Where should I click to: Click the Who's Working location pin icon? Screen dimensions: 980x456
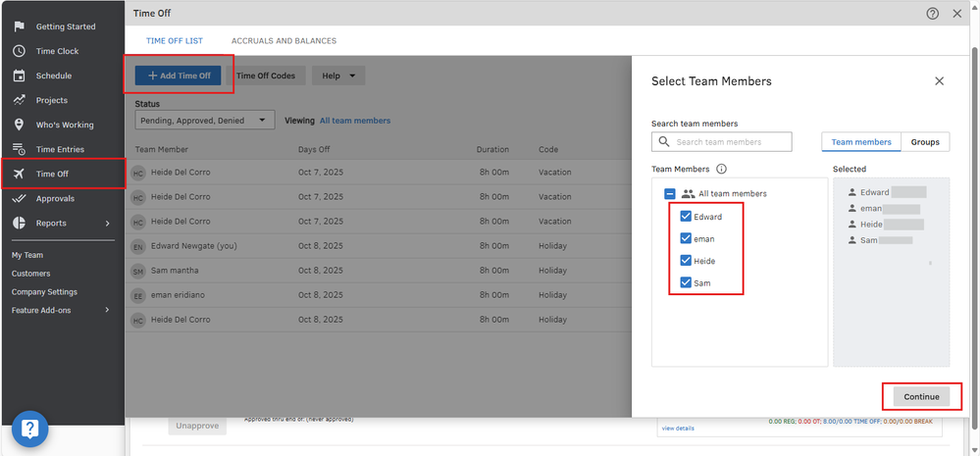19,125
